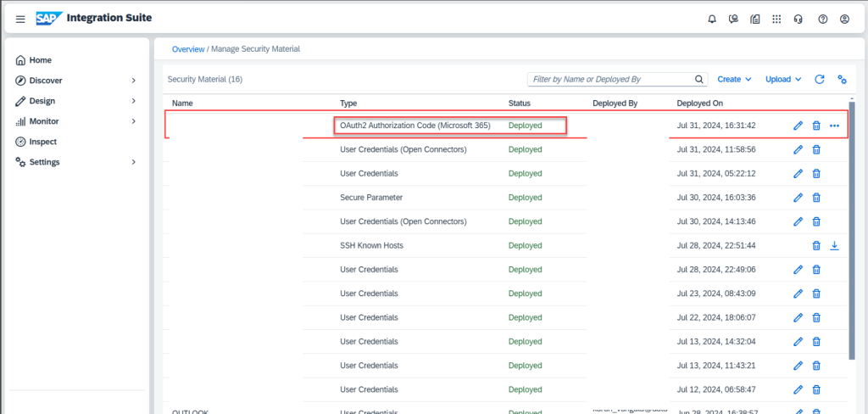Toggle the hamburger navigation menu
Screen dimensions: 868x414
tap(20, 19)
